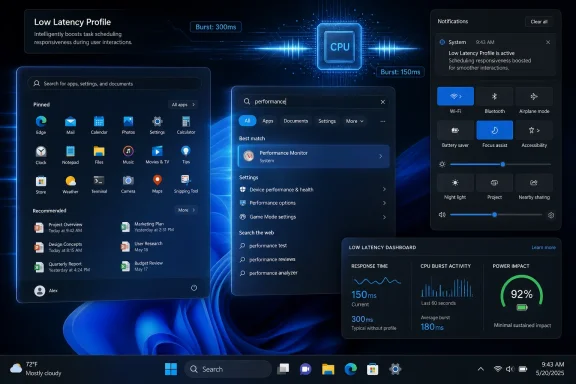
Task: Launch the Maps pinned app
Action: coord(157,184)
